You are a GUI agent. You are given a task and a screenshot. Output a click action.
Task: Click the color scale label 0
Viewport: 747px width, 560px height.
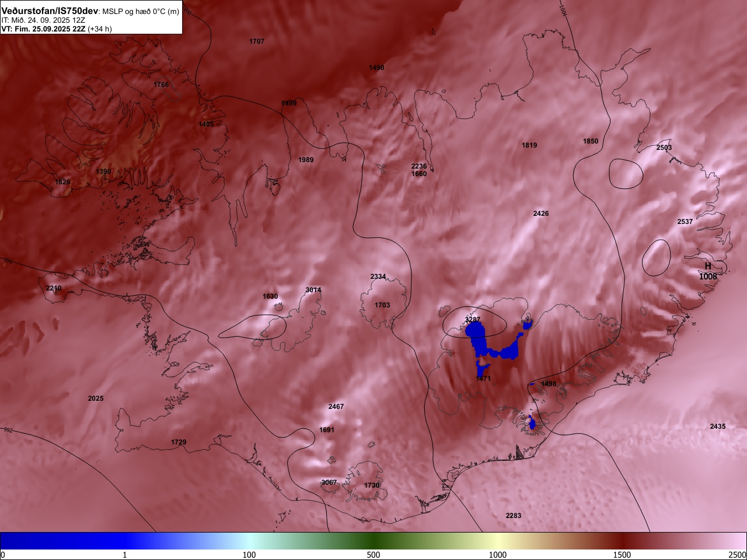click(x=2, y=555)
